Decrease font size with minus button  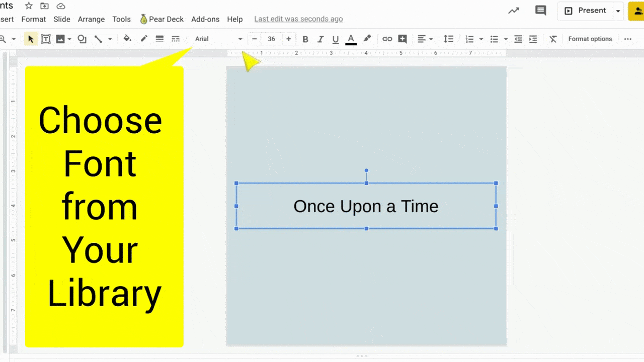[255, 39]
